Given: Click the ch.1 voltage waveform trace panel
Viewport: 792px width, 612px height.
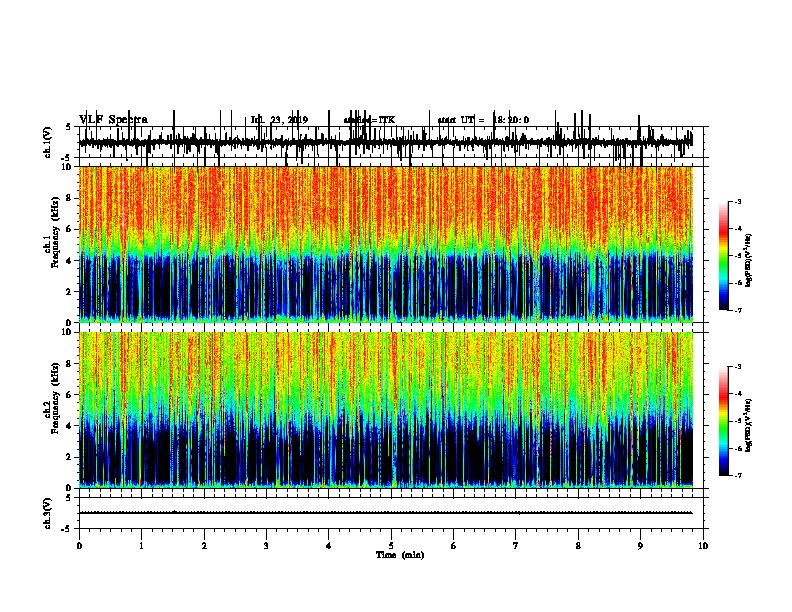Looking at the screenshot, I should point(391,142).
